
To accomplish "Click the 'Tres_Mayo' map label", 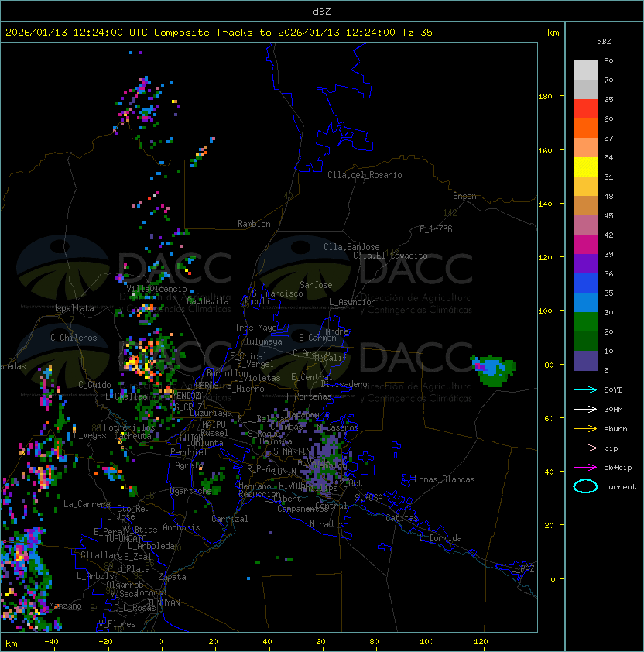I will coord(255,328).
